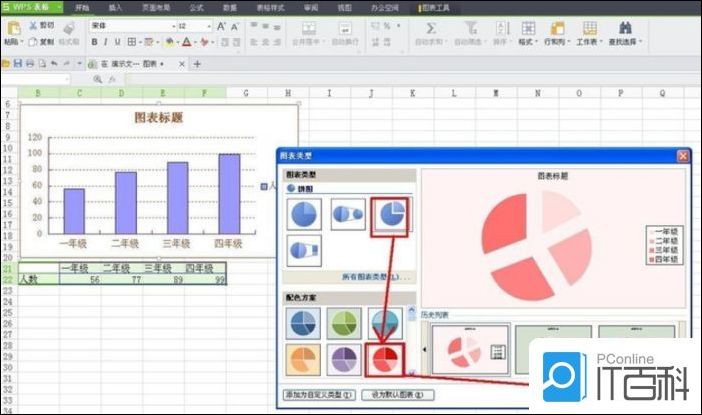Viewport: 702px width, 415px height.
Task: Click history list left arrow
Action: 424,349
